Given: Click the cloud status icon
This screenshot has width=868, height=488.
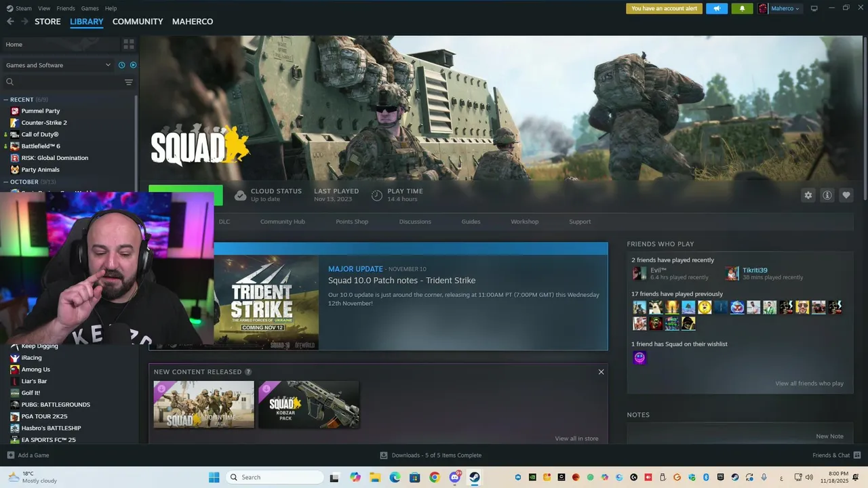Looking at the screenshot, I should click(x=240, y=195).
